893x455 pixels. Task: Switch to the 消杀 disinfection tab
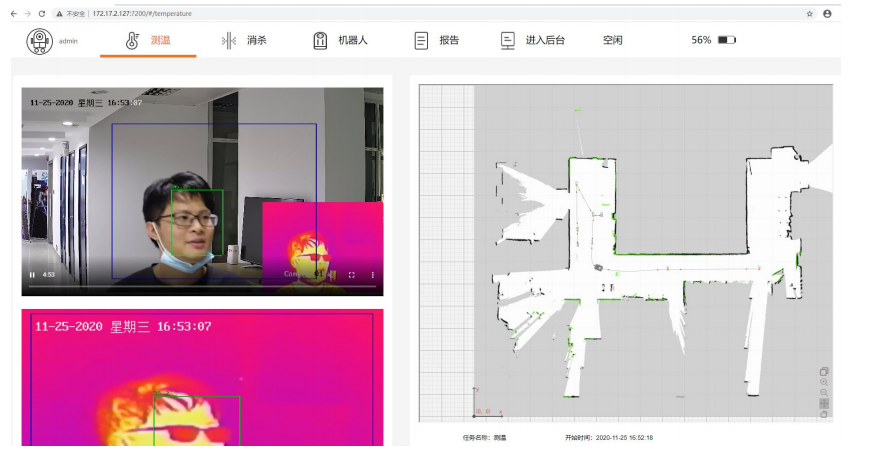246,40
